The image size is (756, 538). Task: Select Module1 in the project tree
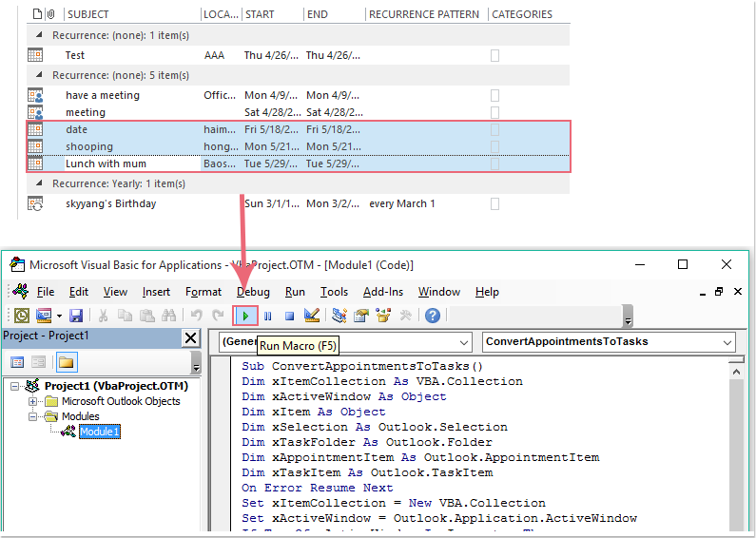(99, 432)
